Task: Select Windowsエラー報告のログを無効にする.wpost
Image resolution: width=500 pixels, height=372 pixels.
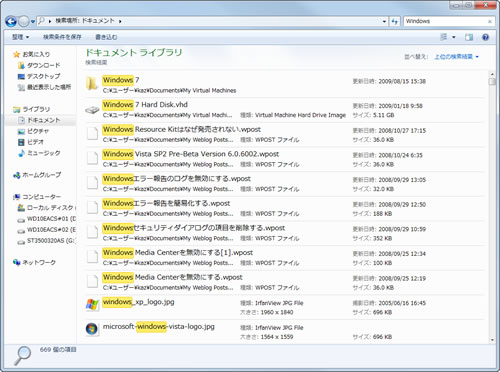Action: tap(177, 179)
